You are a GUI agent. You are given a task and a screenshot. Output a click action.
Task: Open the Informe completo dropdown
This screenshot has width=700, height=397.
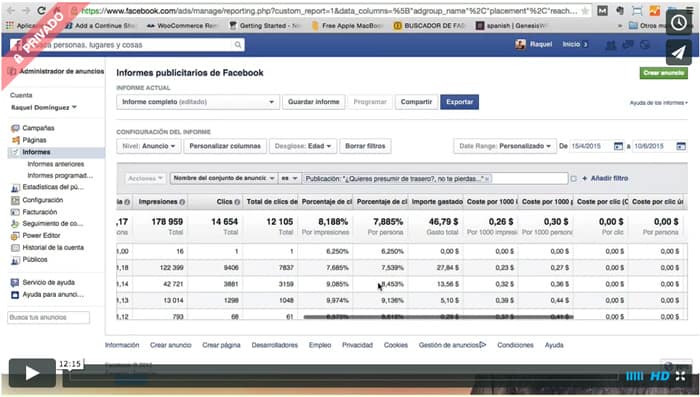pos(198,102)
